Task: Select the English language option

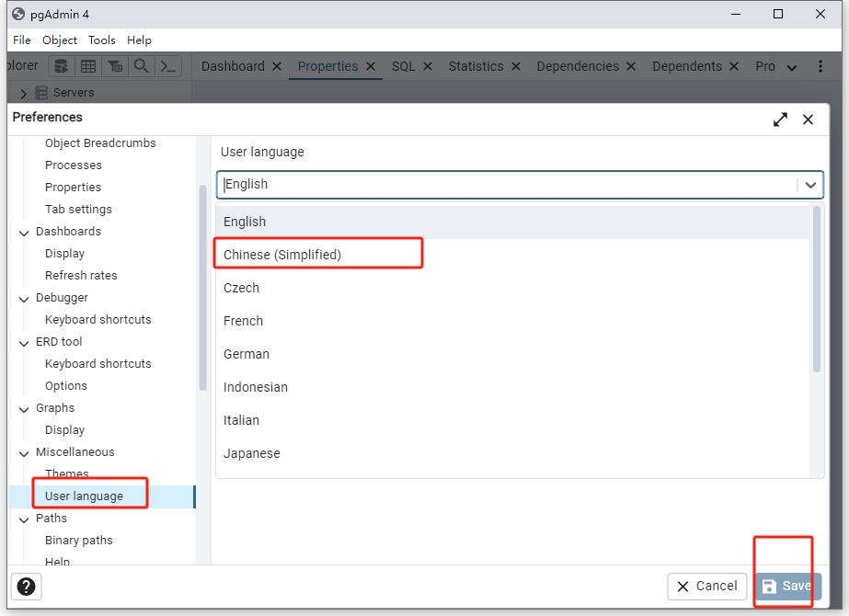Action: [x=512, y=222]
